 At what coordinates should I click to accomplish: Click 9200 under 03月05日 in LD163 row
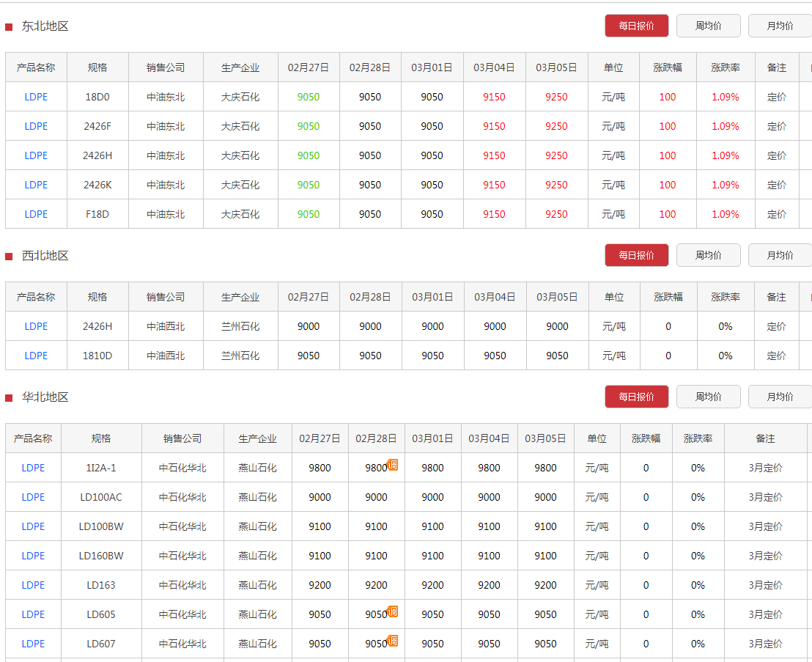coord(545,585)
